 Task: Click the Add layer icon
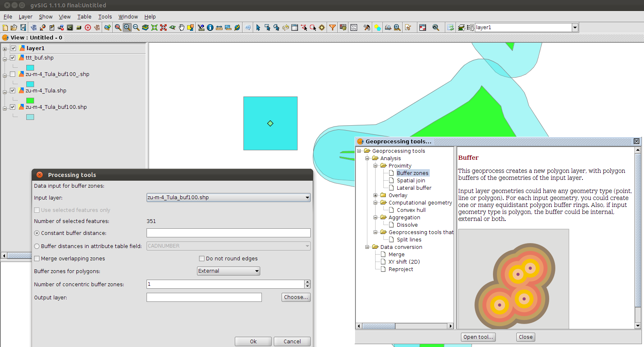click(x=107, y=28)
